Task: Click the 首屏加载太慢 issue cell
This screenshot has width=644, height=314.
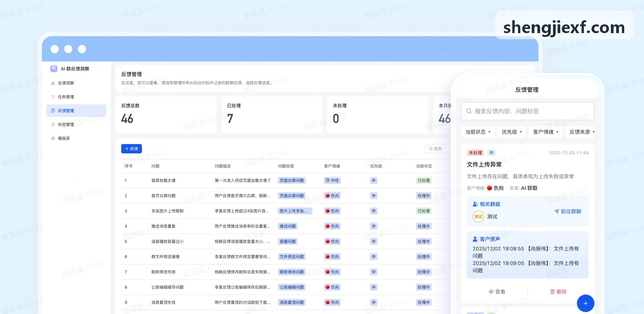Action: pyautogui.click(x=163, y=181)
